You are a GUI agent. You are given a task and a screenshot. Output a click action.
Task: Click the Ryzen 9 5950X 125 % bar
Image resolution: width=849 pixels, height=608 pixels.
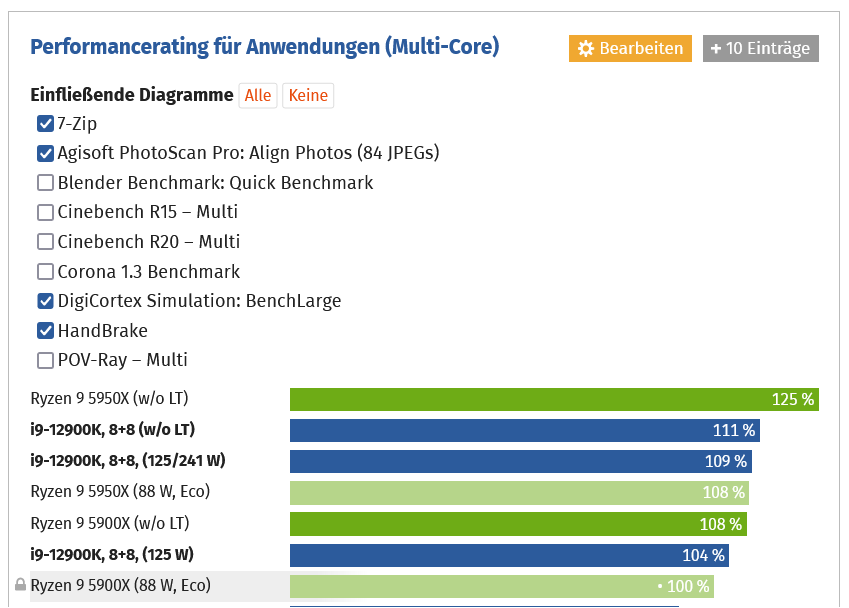click(x=554, y=400)
